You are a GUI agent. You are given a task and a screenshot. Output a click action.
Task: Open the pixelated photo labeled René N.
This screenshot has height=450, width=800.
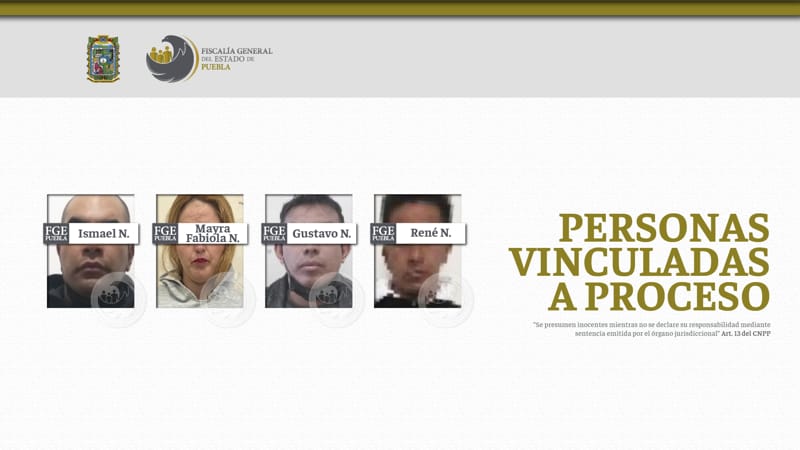[417, 270]
